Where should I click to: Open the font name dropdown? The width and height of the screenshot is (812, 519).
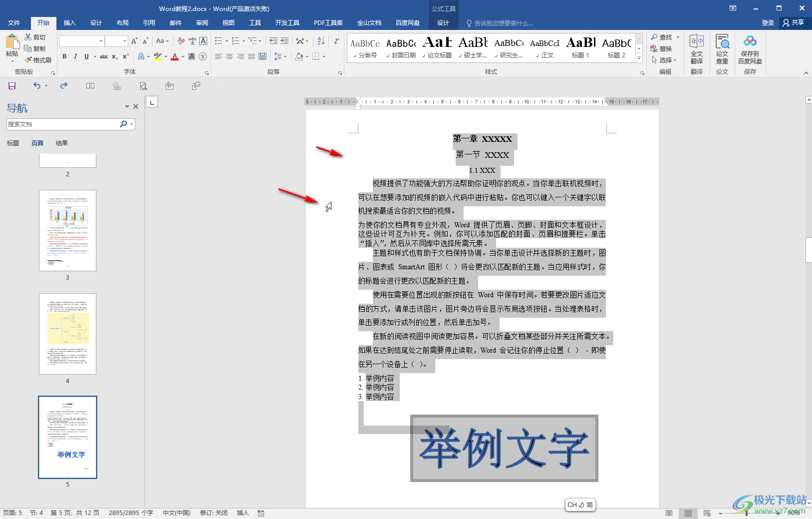[x=101, y=41]
